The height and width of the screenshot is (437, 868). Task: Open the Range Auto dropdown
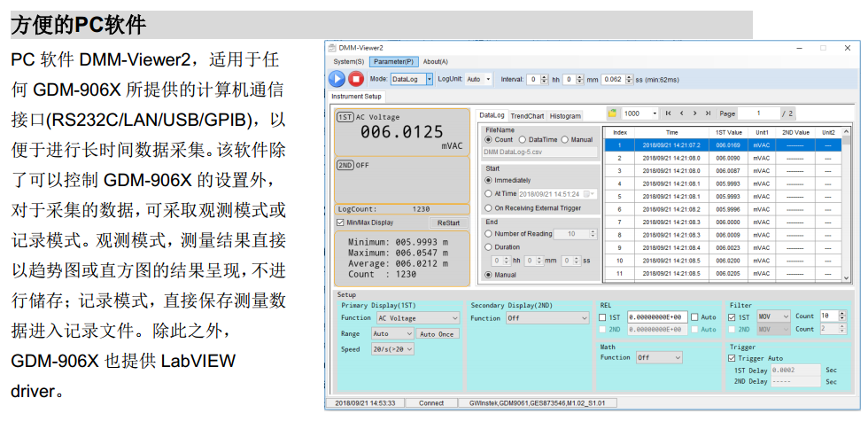click(x=392, y=334)
